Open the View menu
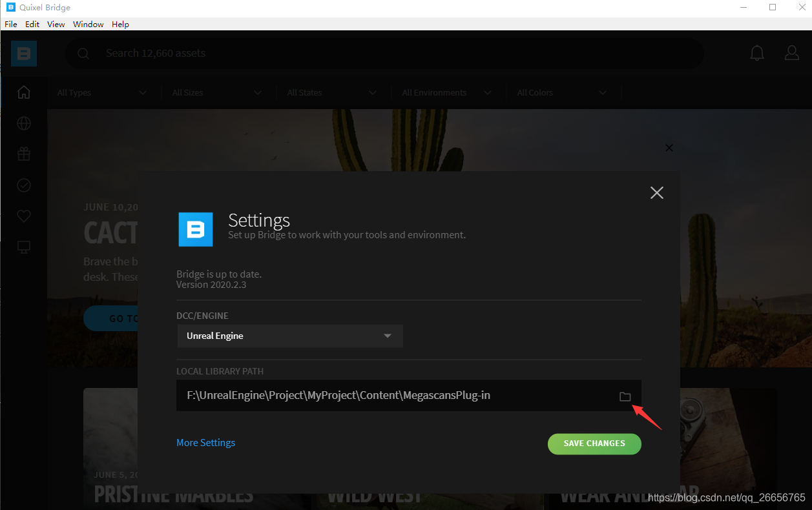This screenshot has height=510, width=812. pyautogui.click(x=56, y=24)
